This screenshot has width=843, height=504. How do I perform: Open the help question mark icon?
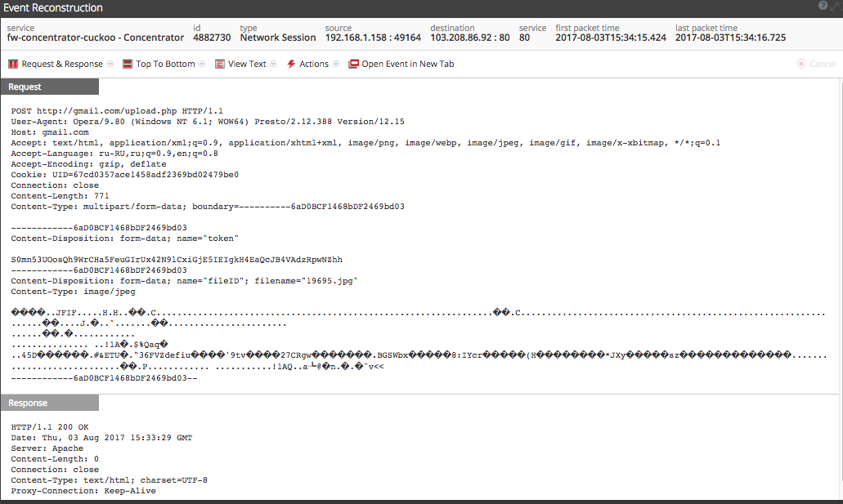[x=823, y=6]
